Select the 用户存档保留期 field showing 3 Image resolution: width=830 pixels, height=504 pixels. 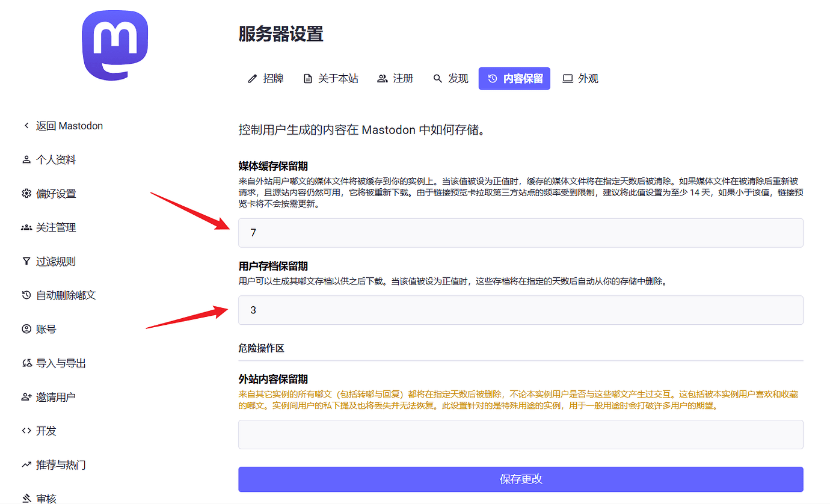tap(520, 310)
